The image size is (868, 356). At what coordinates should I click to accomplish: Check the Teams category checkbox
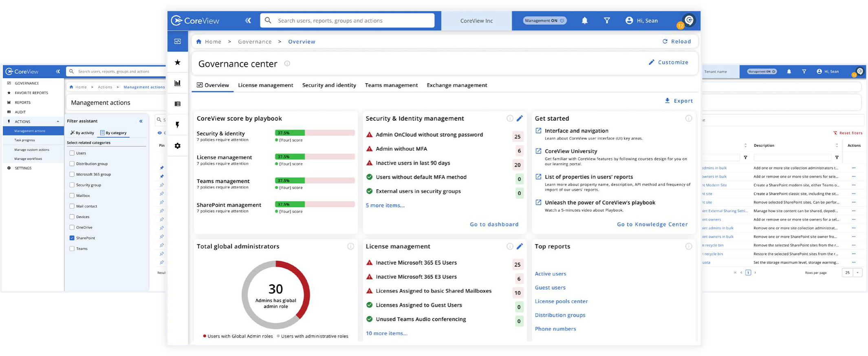[72, 248]
